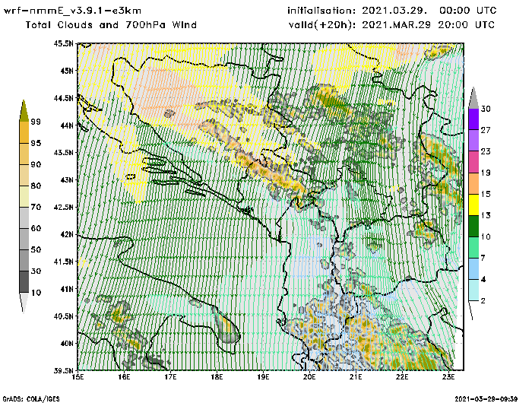Image resolution: width=532 pixels, height=403 pixels.
Task: Pick the olive triangle above 99 on cloud legend
Action: point(24,111)
